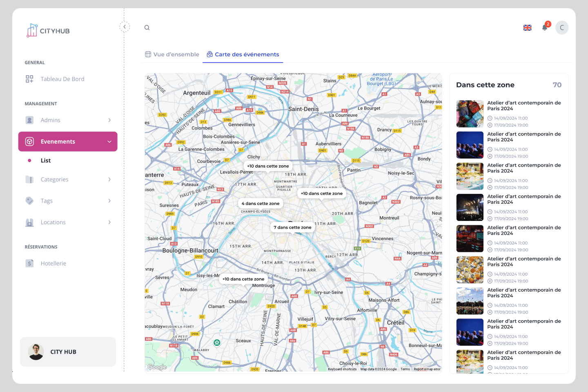Click the CityHub logo
The width and height of the screenshot is (588, 392).
click(48, 31)
